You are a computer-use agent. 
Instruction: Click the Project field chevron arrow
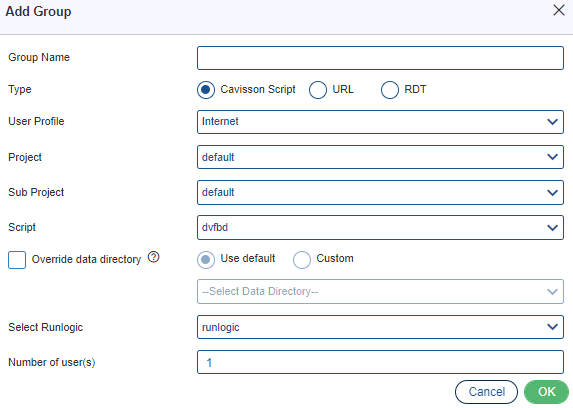(x=552, y=157)
